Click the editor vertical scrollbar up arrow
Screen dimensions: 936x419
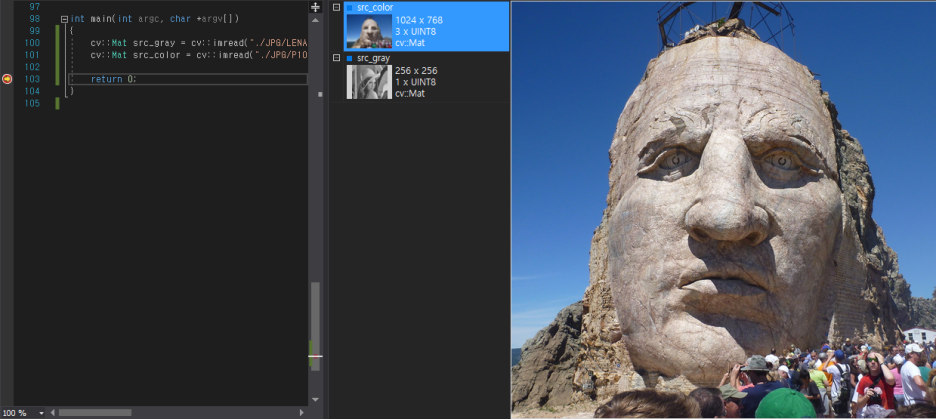coord(315,20)
